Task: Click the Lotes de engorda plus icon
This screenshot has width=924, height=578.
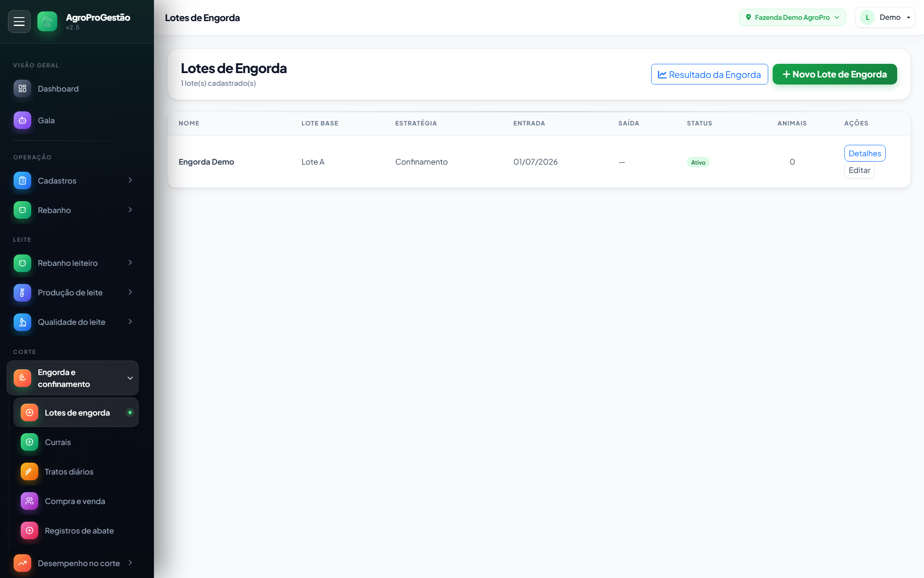Action: [29, 412]
